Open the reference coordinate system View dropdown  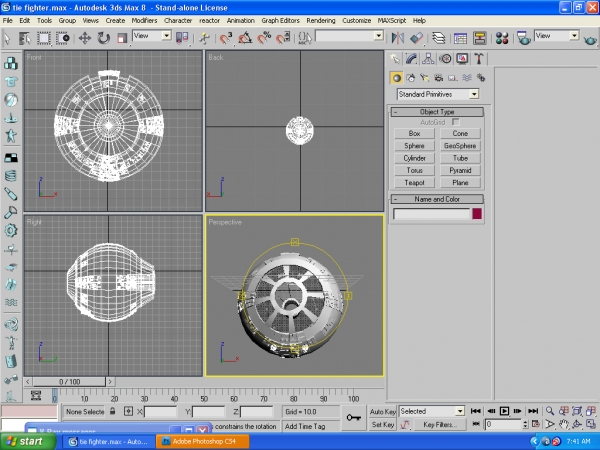(x=152, y=36)
